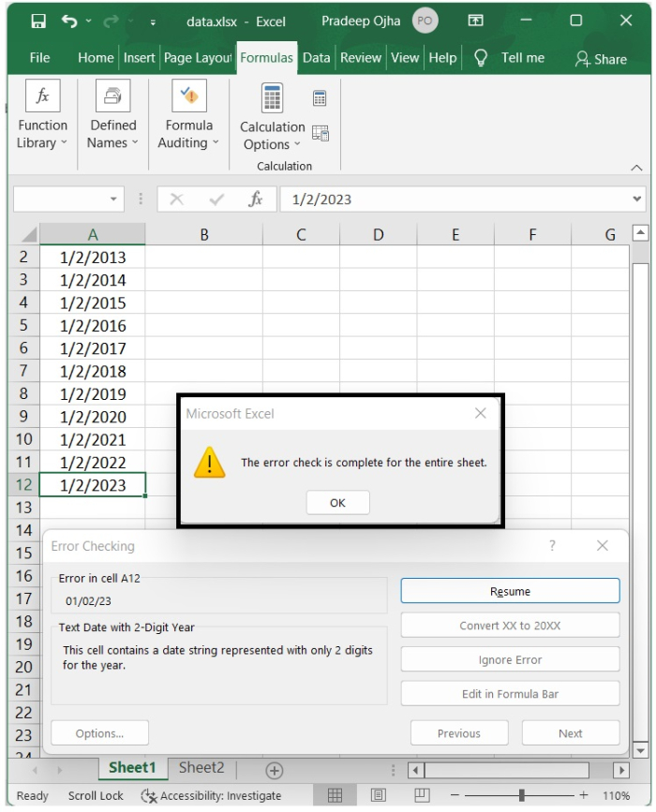The height and width of the screenshot is (812, 656).
Task: Switch to the Sheet2 tab
Action: point(201,767)
